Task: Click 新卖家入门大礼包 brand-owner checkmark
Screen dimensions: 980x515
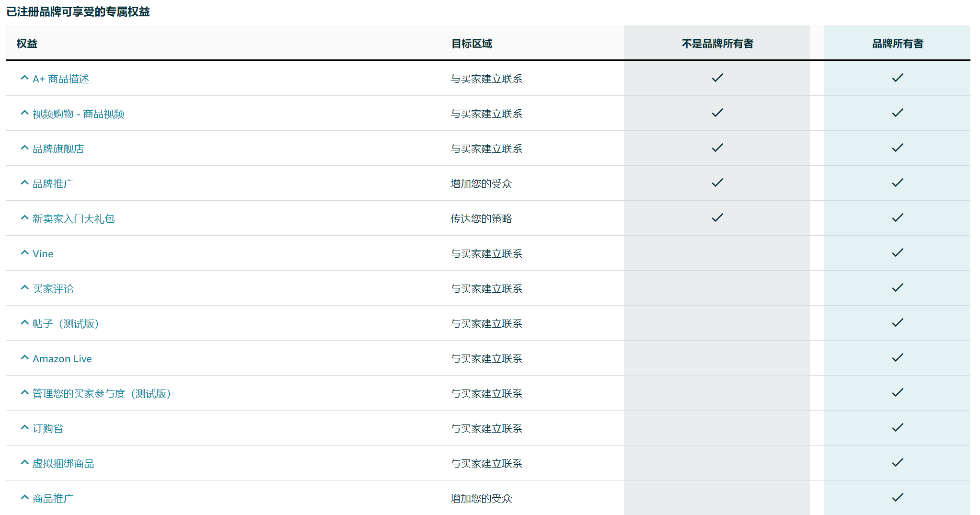Action: click(898, 217)
